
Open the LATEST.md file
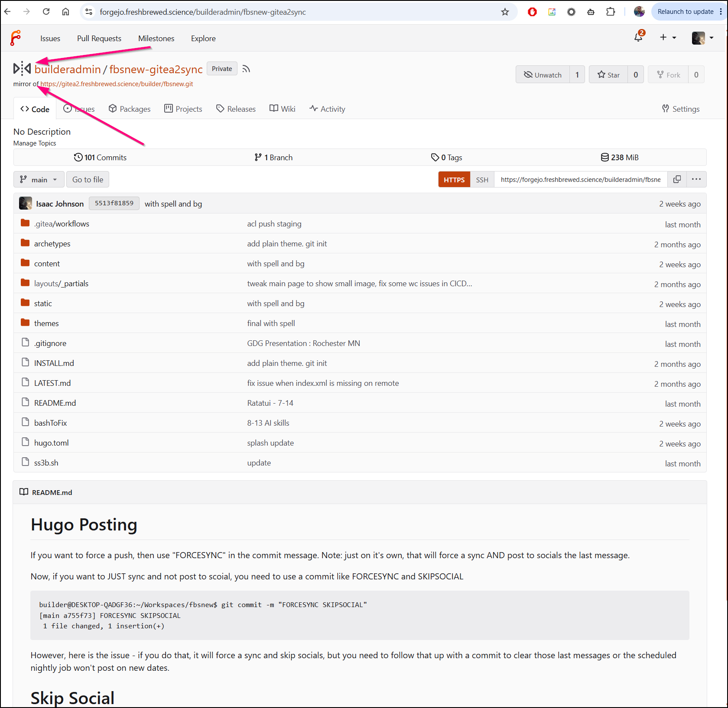click(52, 383)
